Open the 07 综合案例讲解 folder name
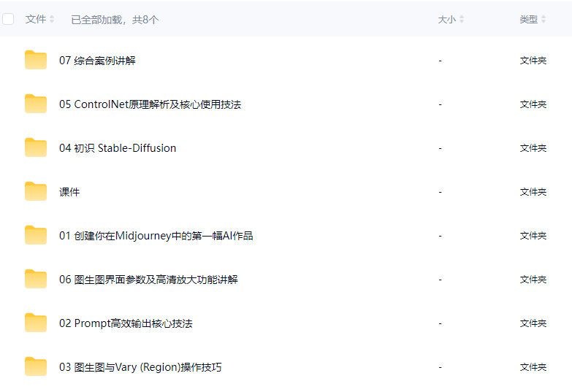The image size is (572, 392). coord(97,61)
